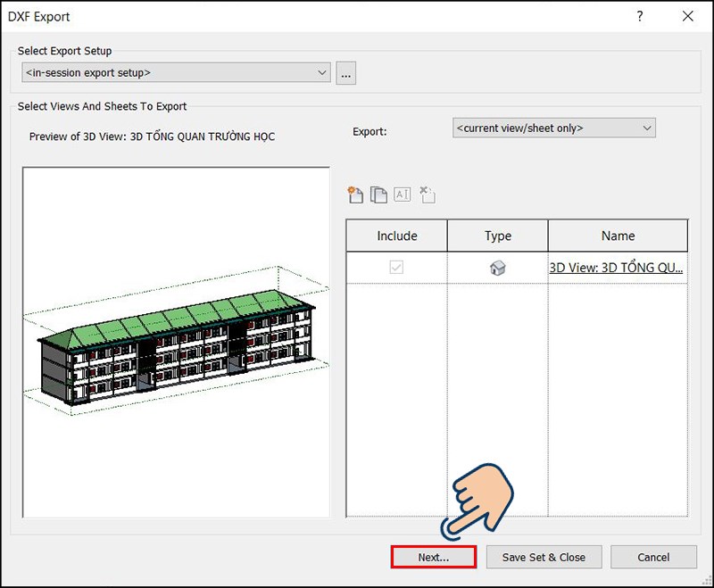Click the Preview of 3D View label
714x588 pixels.
coord(152,137)
